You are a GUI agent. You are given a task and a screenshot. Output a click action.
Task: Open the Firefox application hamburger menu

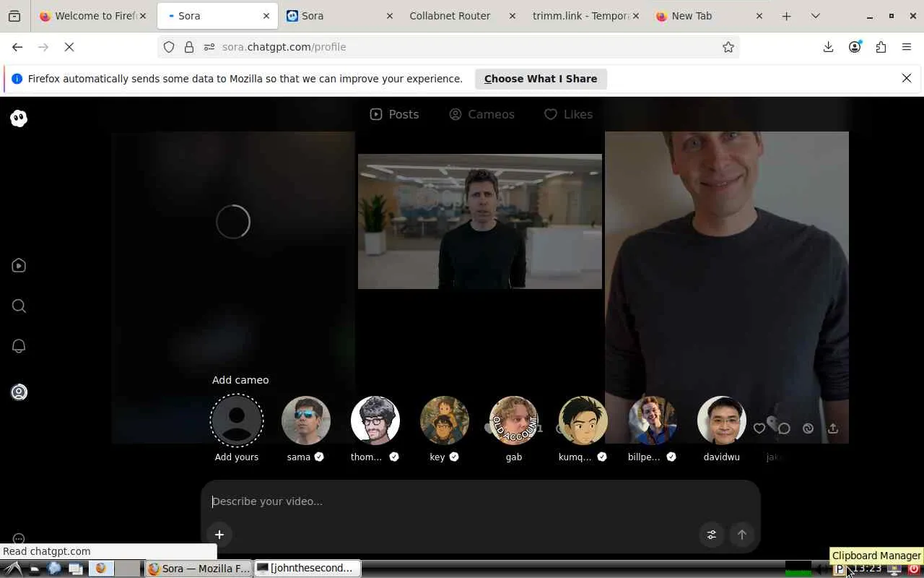pyautogui.click(x=907, y=47)
